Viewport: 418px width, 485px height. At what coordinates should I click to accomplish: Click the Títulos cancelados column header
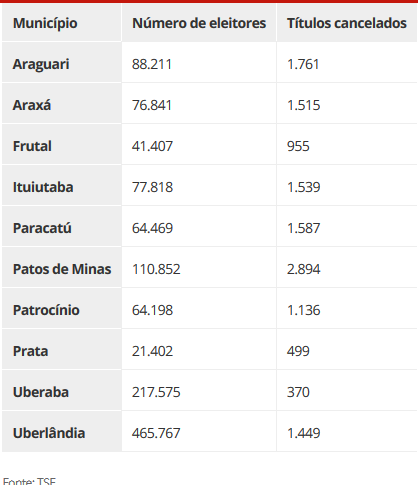(x=347, y=23)
